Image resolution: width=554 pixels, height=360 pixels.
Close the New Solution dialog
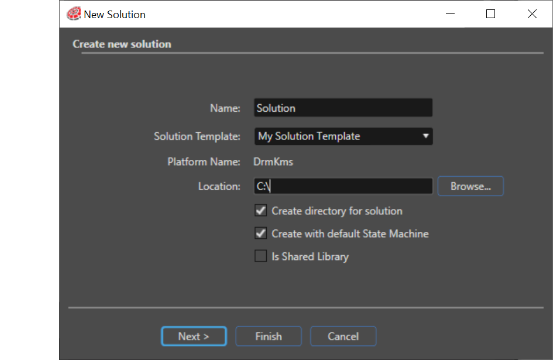(x=532, y=14)
